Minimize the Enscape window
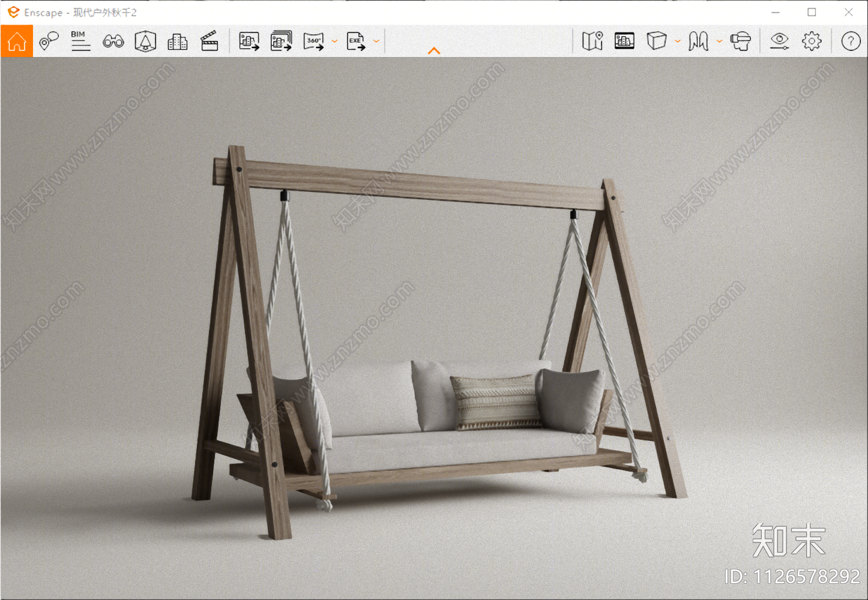The image size is (868, 600). pyautogui.click(x=776, y=12)
